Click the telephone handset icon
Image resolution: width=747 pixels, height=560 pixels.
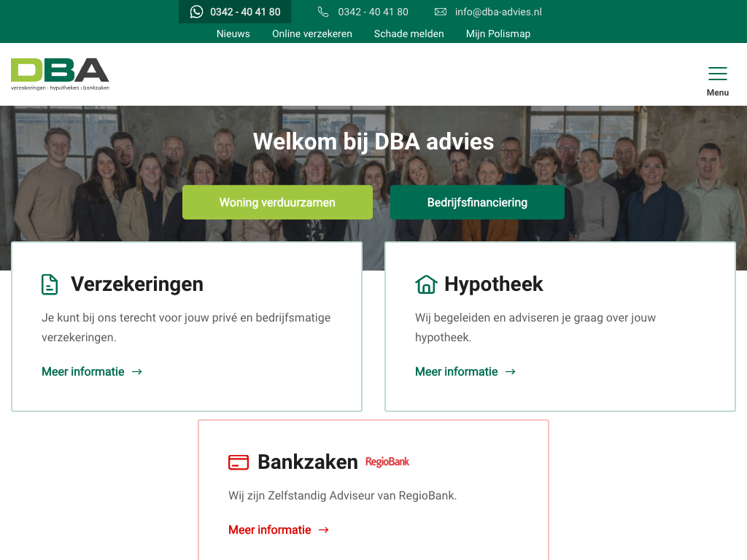coord(323,12)
